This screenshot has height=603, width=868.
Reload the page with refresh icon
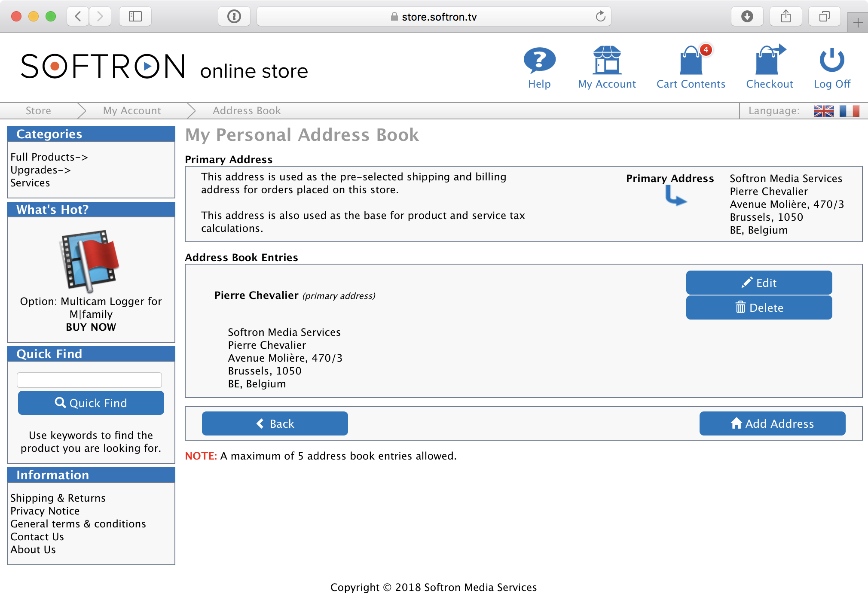pyautogui.click(x=600, y=16)
